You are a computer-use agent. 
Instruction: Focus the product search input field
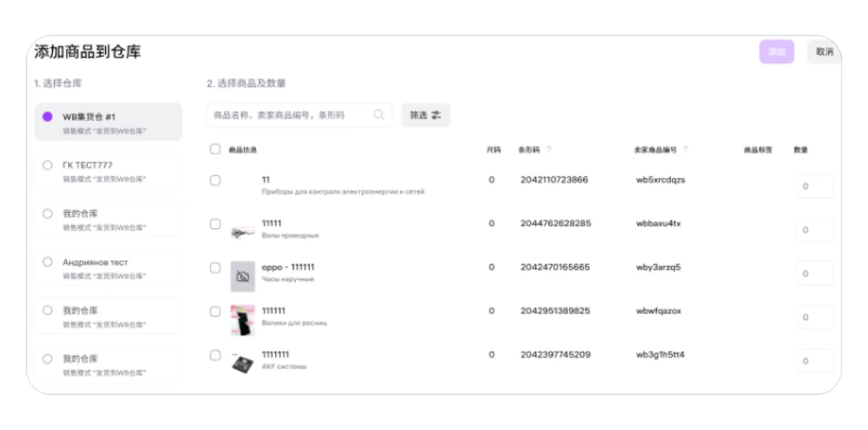point(291,115)
